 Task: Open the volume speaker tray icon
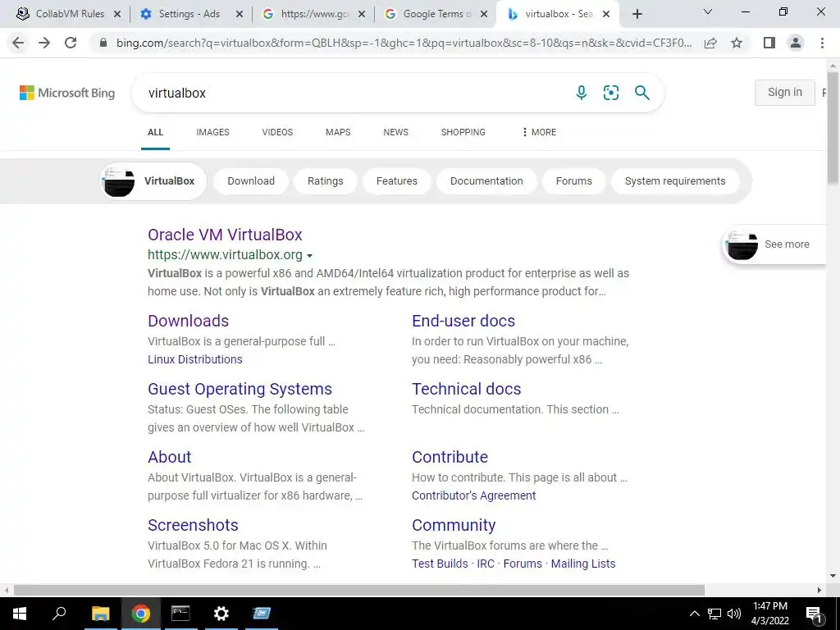point(734,614)
